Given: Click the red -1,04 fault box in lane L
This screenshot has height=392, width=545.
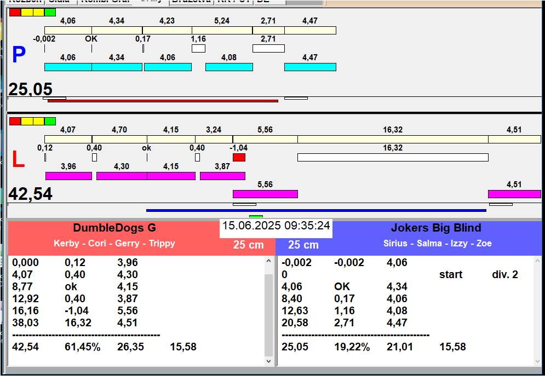Looking at the screenshot, I should click(239, 158).
